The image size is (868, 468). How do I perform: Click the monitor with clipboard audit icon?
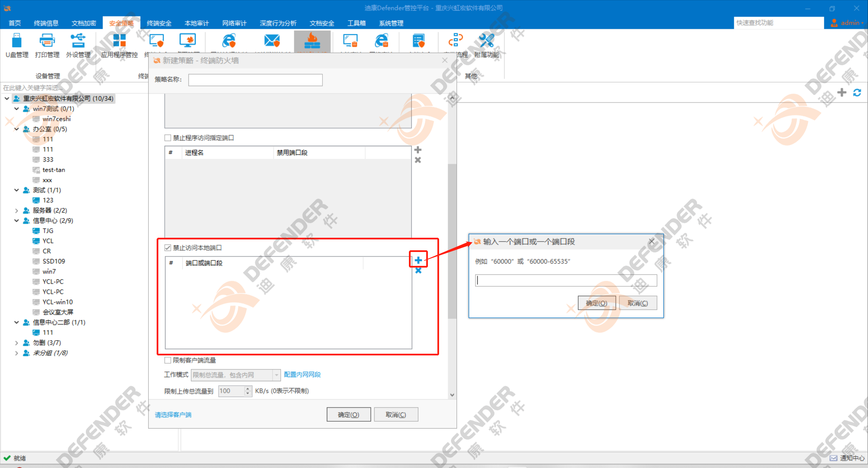point(350,41)
